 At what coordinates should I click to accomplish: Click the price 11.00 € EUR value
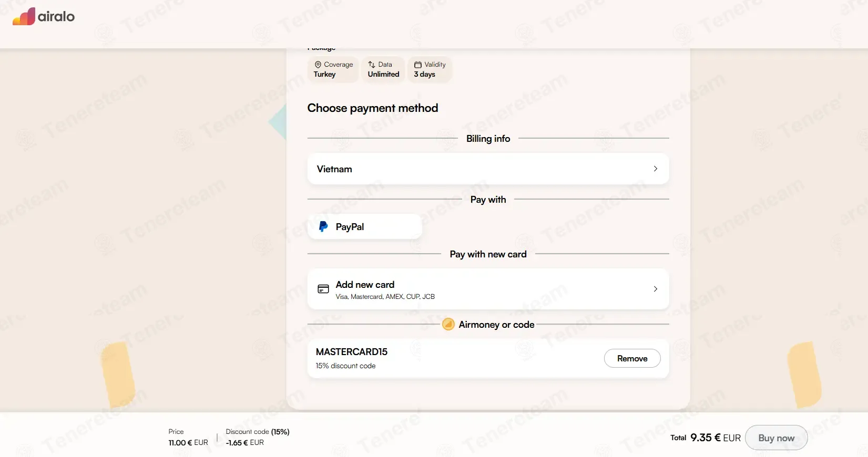pyautogui.click(x=188, y=442)
